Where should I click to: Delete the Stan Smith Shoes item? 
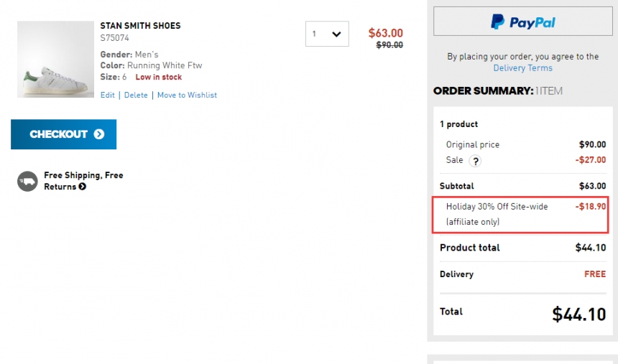tap(136, 95)
